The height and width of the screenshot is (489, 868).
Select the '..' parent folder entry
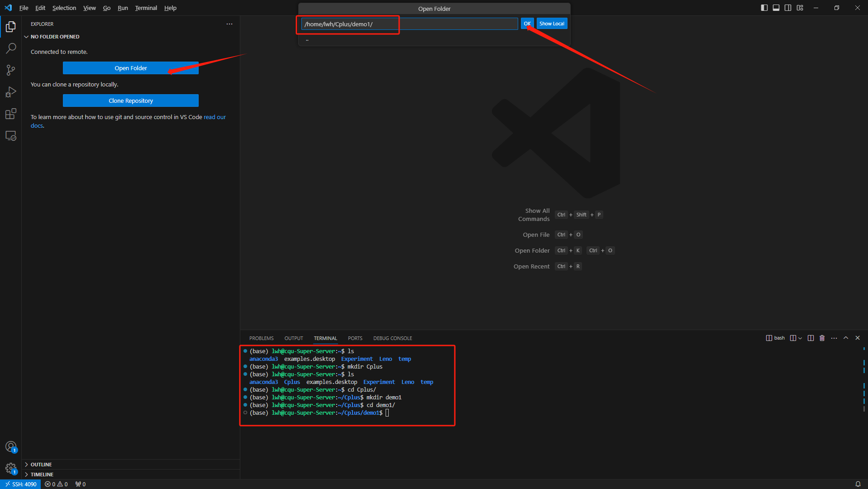[434, 40]
